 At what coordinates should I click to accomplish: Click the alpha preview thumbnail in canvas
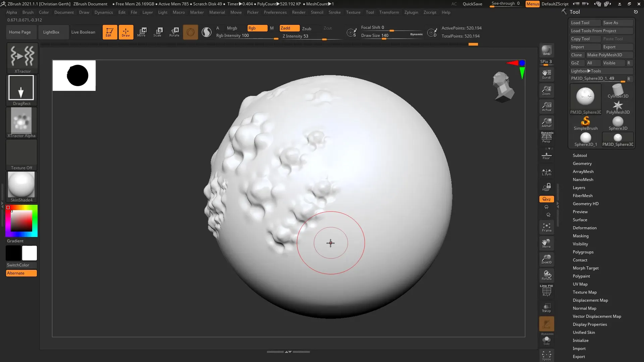(x=74, y=75)
